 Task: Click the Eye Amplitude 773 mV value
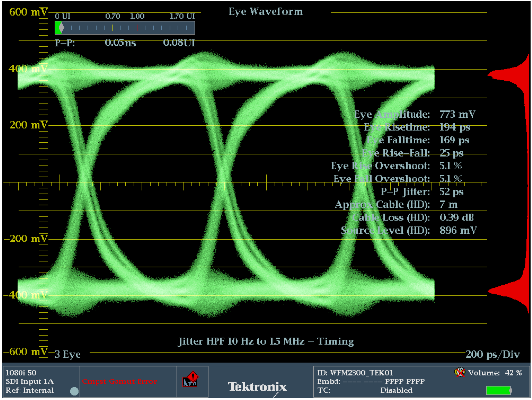[457, 114]
